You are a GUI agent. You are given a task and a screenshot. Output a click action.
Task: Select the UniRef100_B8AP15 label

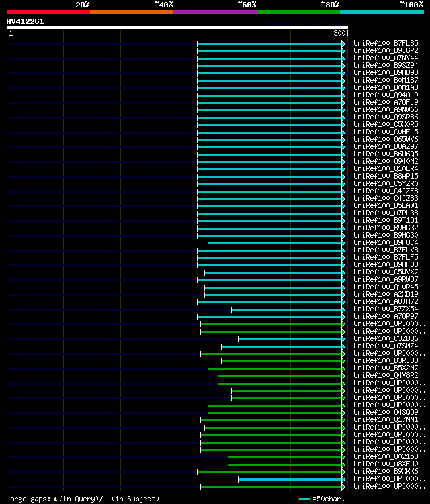coord(386,176)
